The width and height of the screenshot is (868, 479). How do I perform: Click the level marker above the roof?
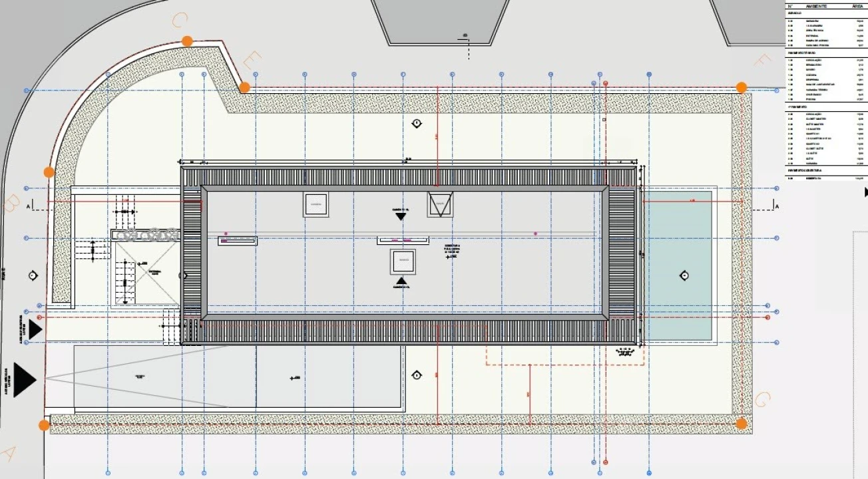pos(417,123)
